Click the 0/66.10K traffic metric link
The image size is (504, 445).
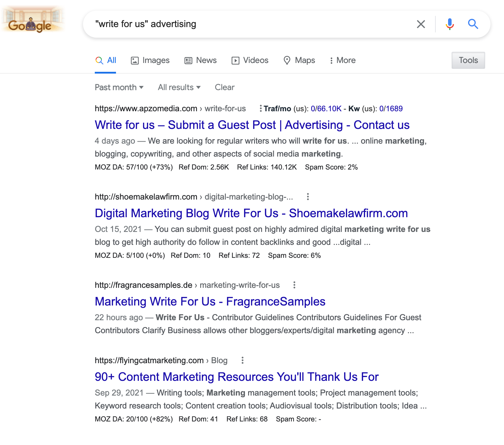pyautogui.click(x=326, y=109)
